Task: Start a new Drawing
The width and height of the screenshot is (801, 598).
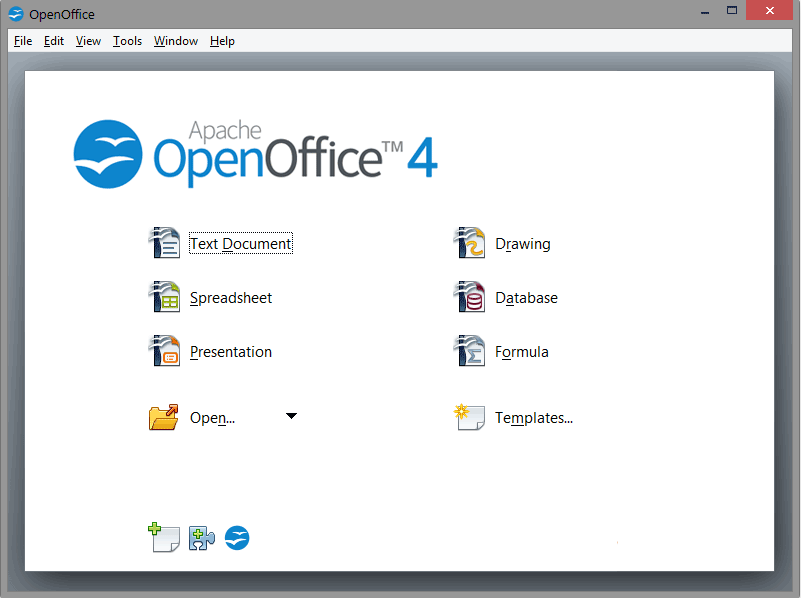Action: click(523, 243)
